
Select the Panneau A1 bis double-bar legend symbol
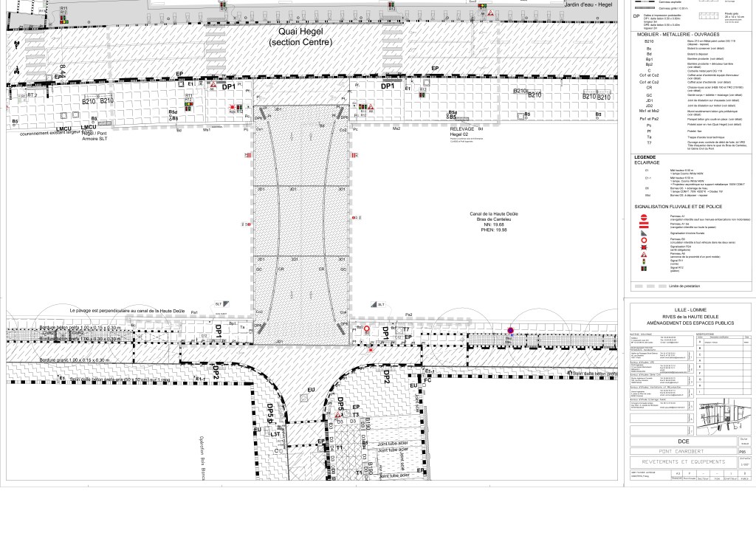click(x=644, y=225)
